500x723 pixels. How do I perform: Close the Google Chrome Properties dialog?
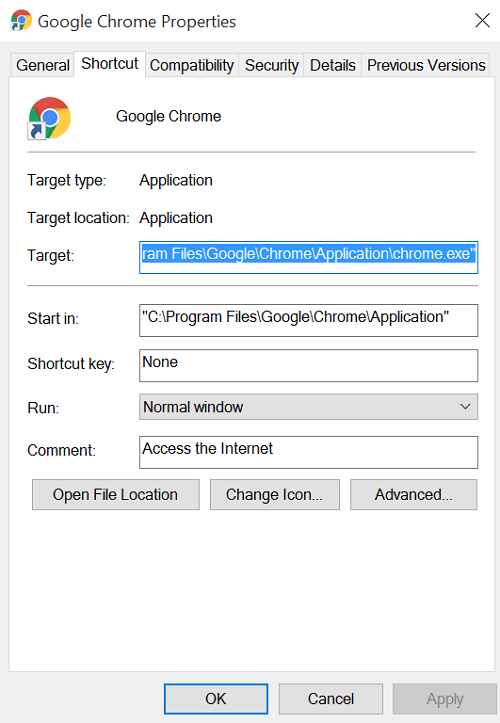pyautogui.click(x=482, y=20)
